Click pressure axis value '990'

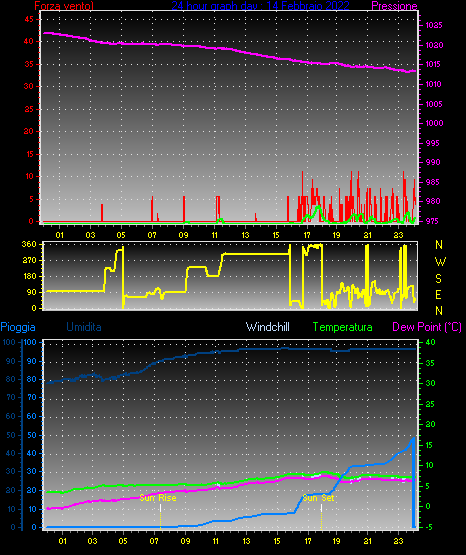433,162
